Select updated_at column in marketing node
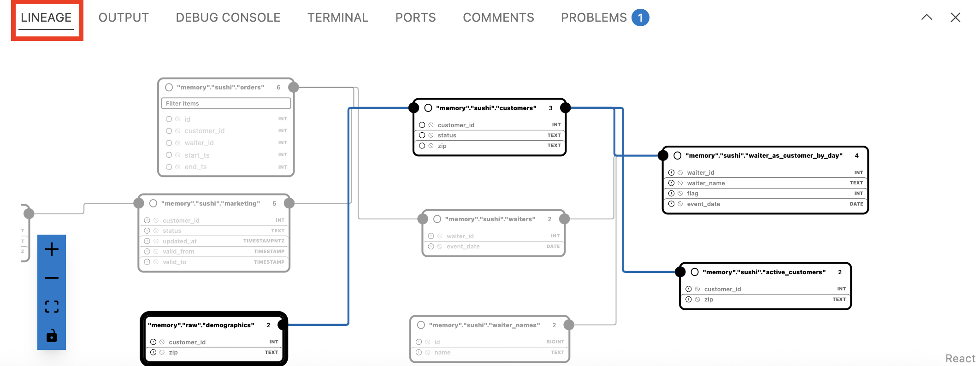980x366 pixels. (x=214, y=241)
